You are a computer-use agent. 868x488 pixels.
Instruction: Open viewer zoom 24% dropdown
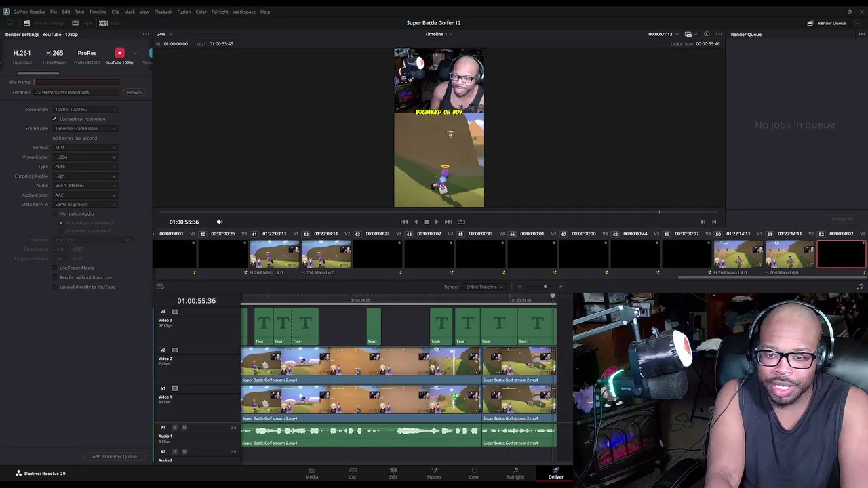pyautogui.click(x=164, y=34)
